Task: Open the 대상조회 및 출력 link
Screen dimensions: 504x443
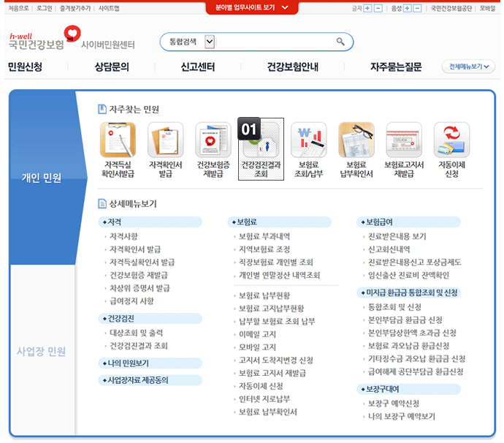Action: coord(137,333)
